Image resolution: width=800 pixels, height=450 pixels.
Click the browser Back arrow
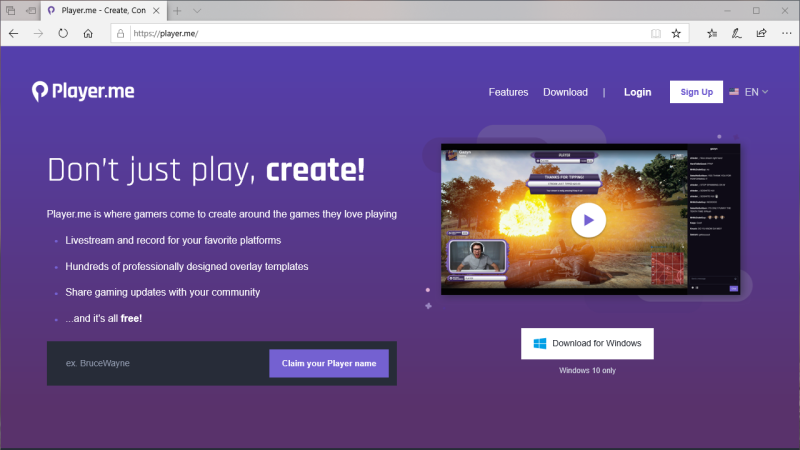[13, 34]
